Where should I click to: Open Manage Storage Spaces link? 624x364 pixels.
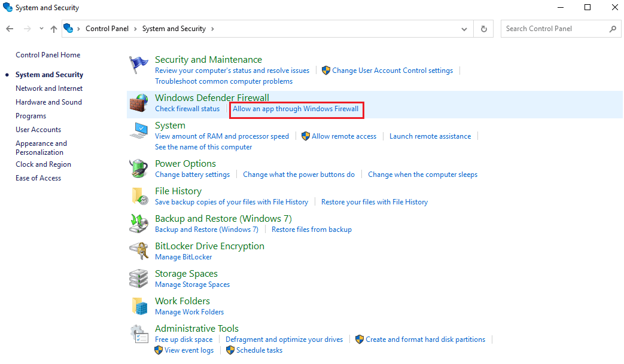(192, 284)
